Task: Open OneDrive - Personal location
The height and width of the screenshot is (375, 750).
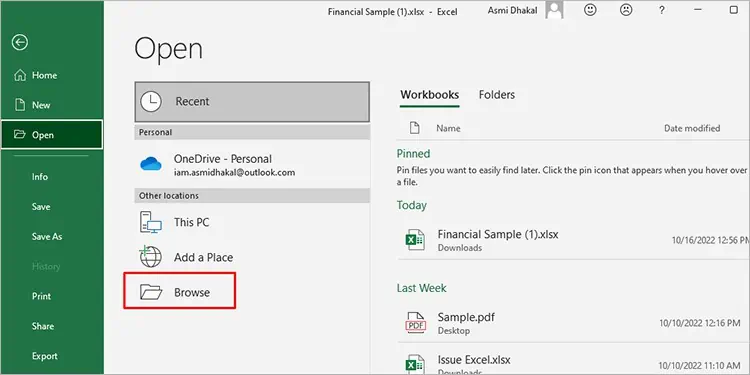Action: pyautogui.click(x=252, y=164)
